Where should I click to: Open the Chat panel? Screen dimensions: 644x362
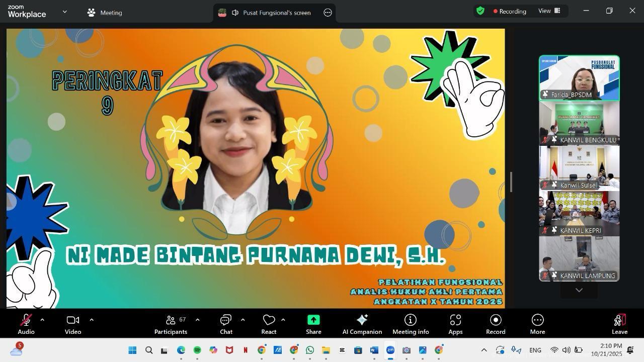coord(226,324)
